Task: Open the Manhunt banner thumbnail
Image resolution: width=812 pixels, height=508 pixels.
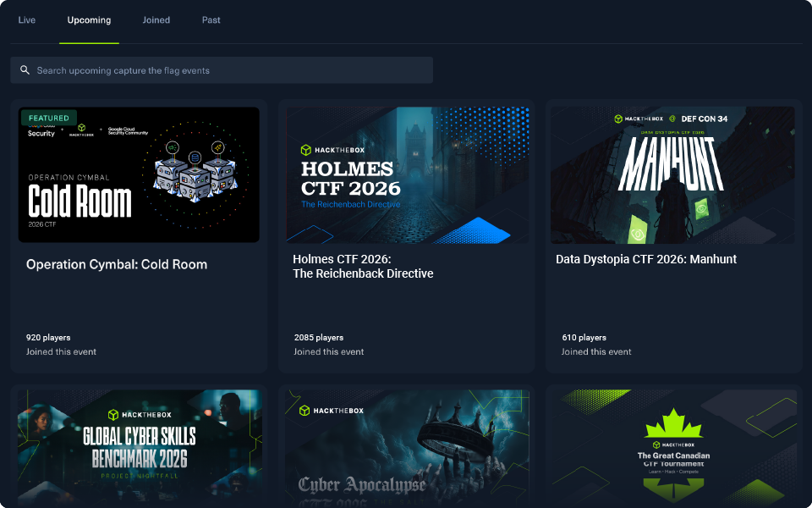Action: (x=672, y=174)
